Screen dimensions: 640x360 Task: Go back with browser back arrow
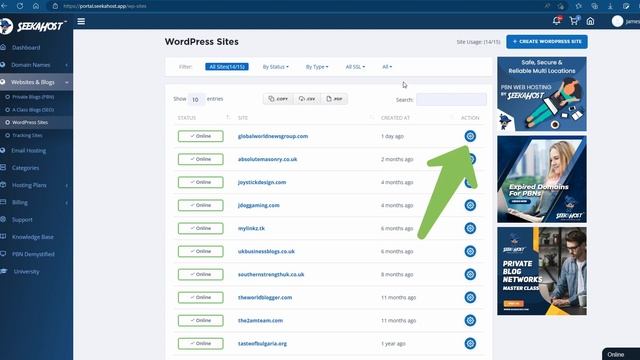[x=4, y=6]
